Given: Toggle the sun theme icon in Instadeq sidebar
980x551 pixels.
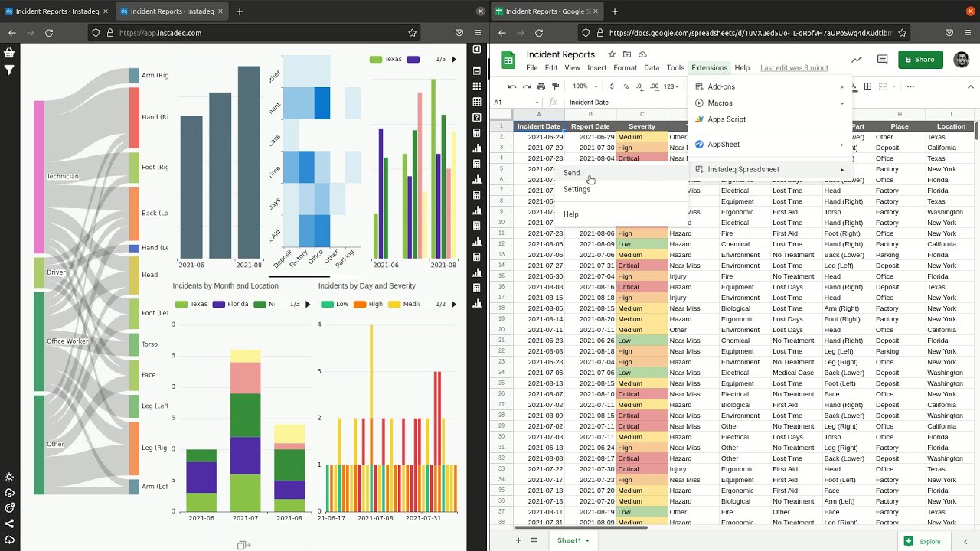Looking at the screenshot, I should (x=9, y=477).
